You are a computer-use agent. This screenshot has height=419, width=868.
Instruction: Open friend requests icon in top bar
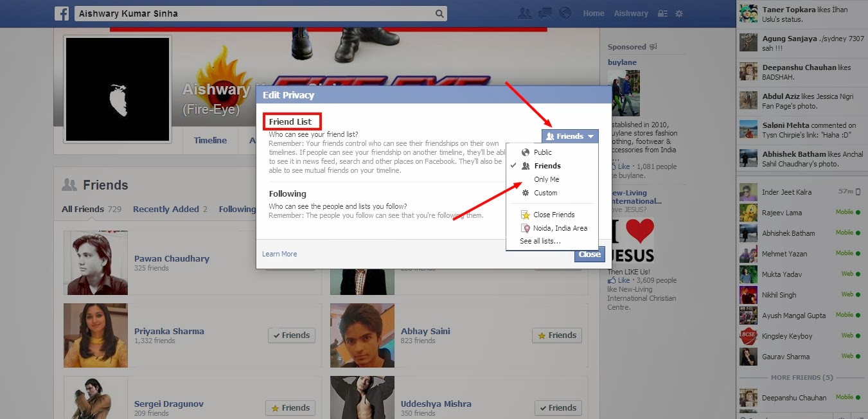(525, 13)
